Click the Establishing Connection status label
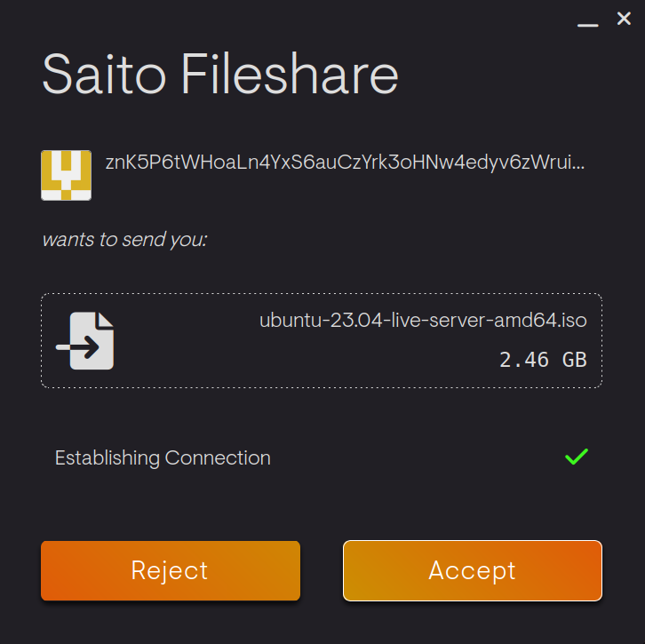The height and width of the screenshot is (644, 645). (163, 458)
